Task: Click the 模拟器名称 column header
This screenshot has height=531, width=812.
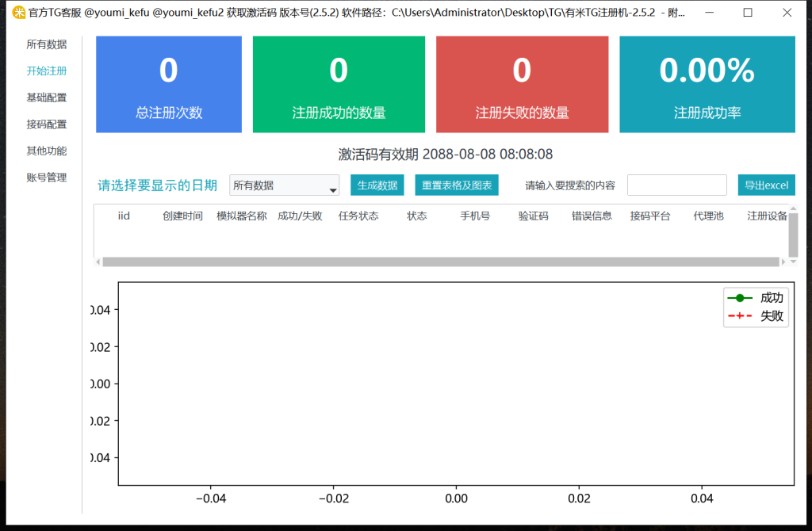Action: [x=241, y=216]
